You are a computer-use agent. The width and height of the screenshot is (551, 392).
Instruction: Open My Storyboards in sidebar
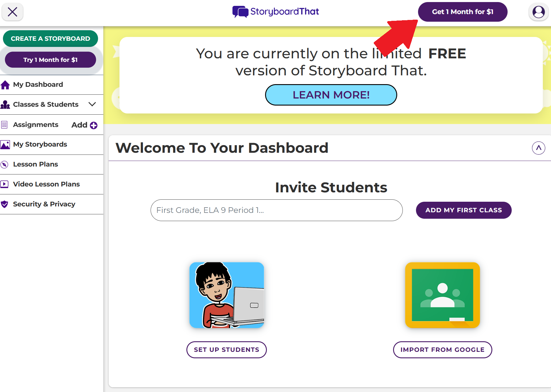click(x=40, y=145)
